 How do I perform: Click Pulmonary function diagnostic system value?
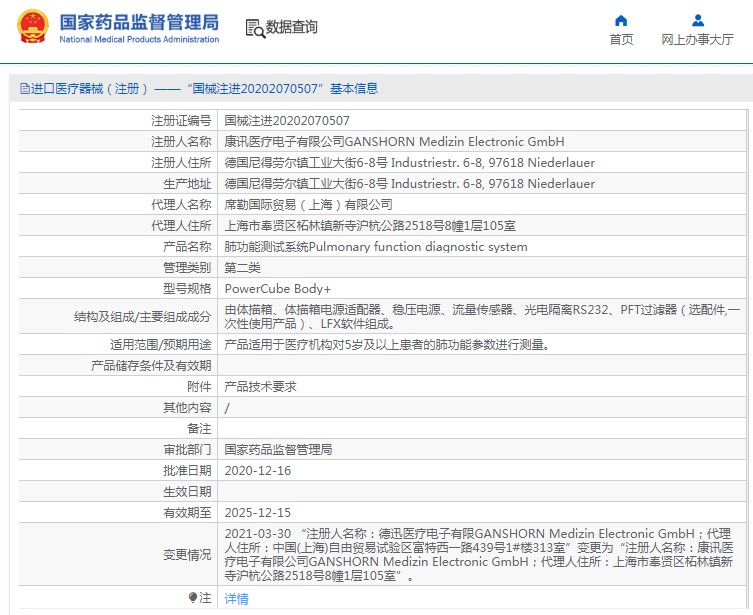376,247
